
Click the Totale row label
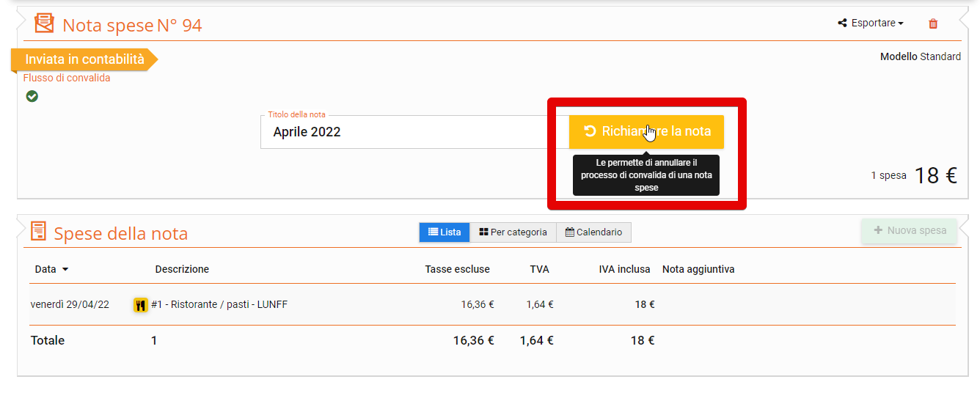(x=48, y=340)
